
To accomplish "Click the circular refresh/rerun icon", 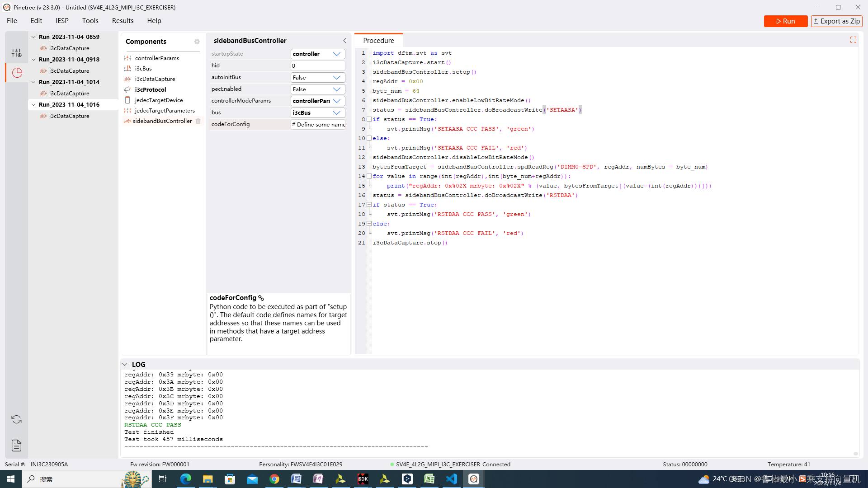I will (16, 419).
